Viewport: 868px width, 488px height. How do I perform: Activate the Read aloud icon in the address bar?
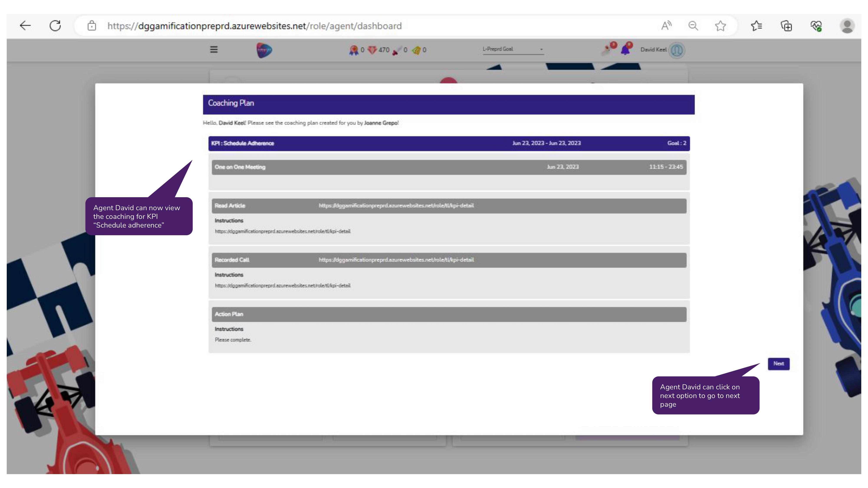click(666, 26)
